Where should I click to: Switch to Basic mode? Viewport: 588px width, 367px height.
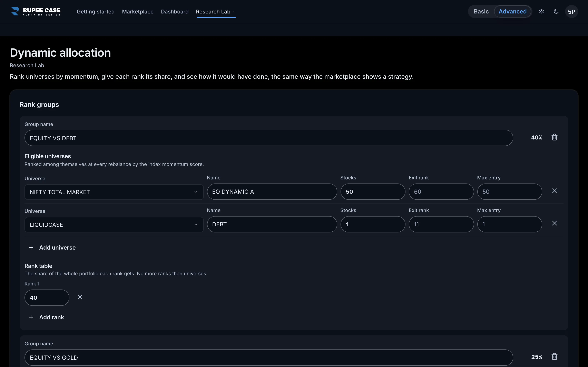click(x=481, y=11)
